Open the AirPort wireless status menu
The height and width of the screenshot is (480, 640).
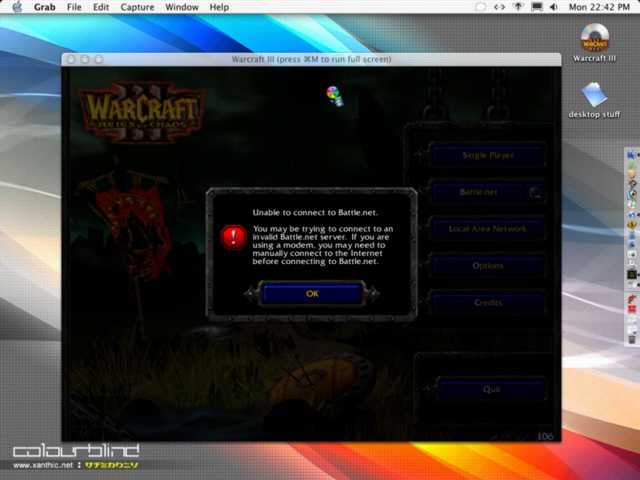click(518, 7)
